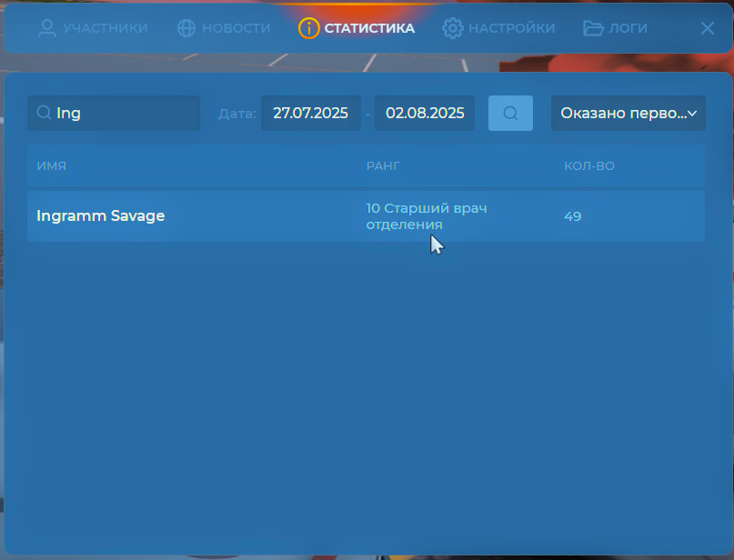Open the Настройки tab
This screenshot has width=734, height=560.
click(x=498, y=28)
